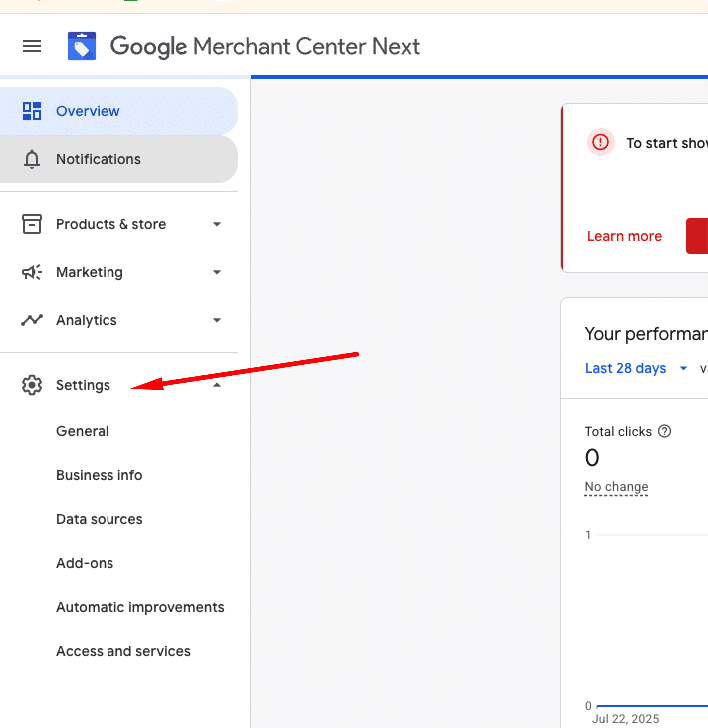Click the Google Merchant Center Next title
Image resolution: width=708 pixels, height=728 pixels.
click(x=265, y=47)
